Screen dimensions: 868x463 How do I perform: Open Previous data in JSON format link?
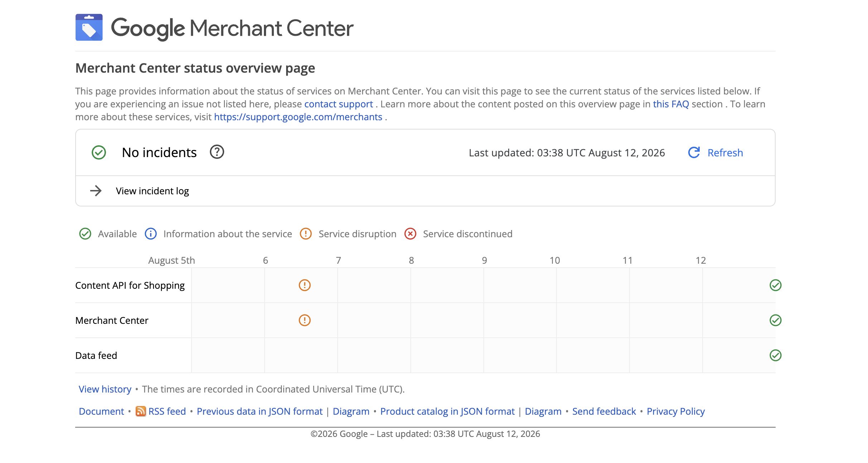point(260,411)
